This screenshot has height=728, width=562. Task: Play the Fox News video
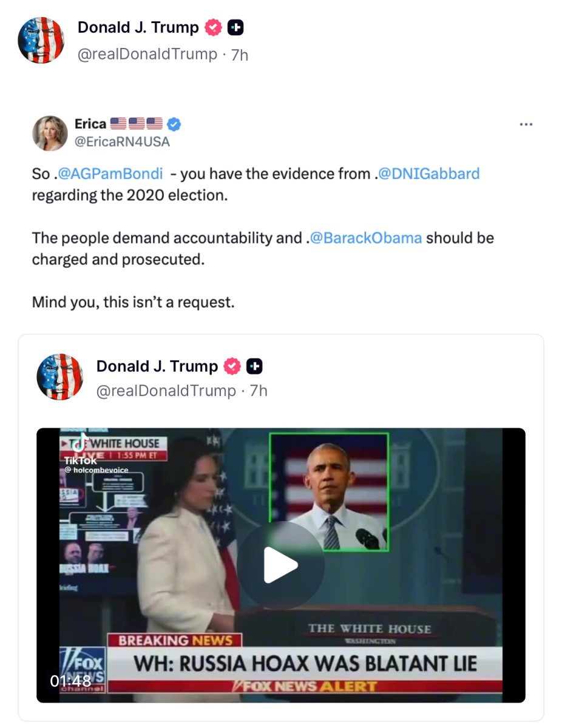[281, 564]
